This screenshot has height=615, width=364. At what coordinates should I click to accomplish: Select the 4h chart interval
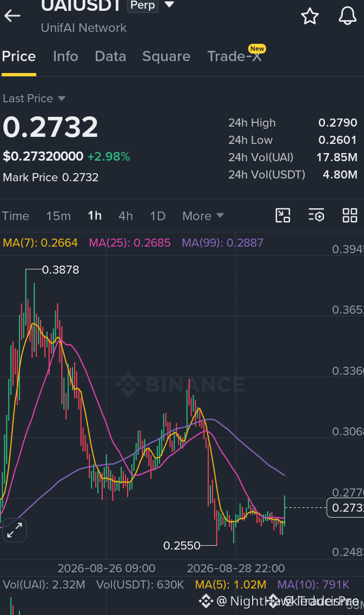tap(125, 216)
